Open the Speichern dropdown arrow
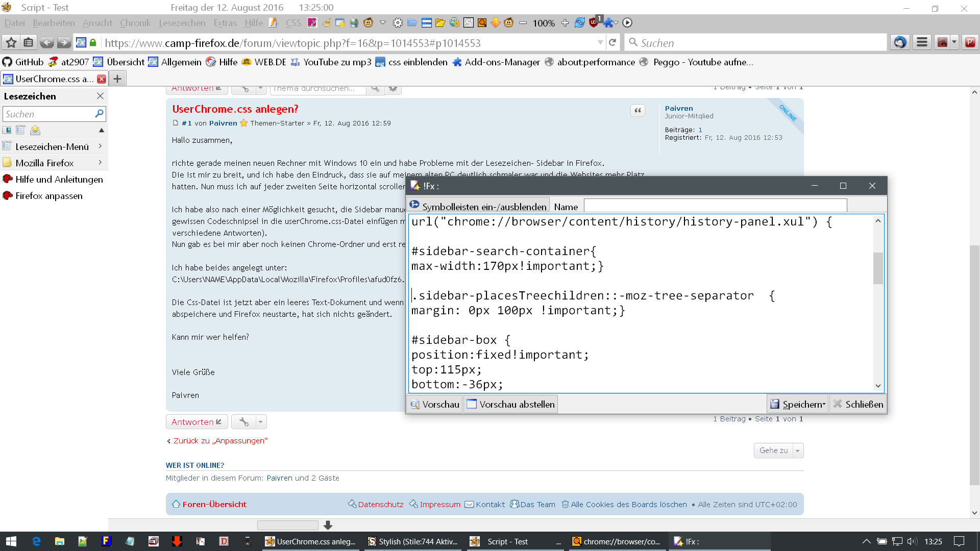This screenshot has width=980, height=551. click(824, 404)
